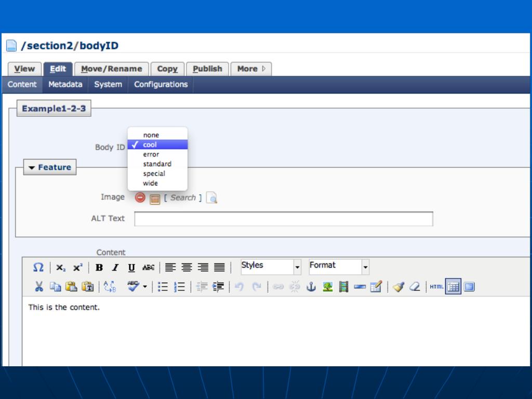The width and height of the screenshot is (532, 399).
Task: Switch to Configurations sub-tab
Action: click(161, 85)
